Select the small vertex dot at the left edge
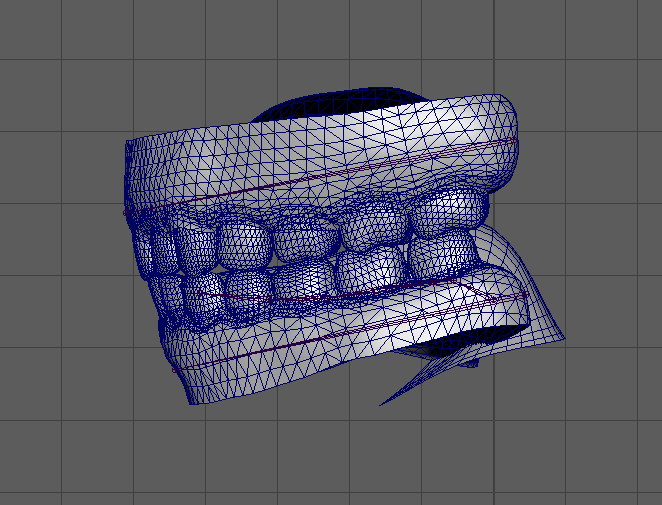 pos(125,212)
